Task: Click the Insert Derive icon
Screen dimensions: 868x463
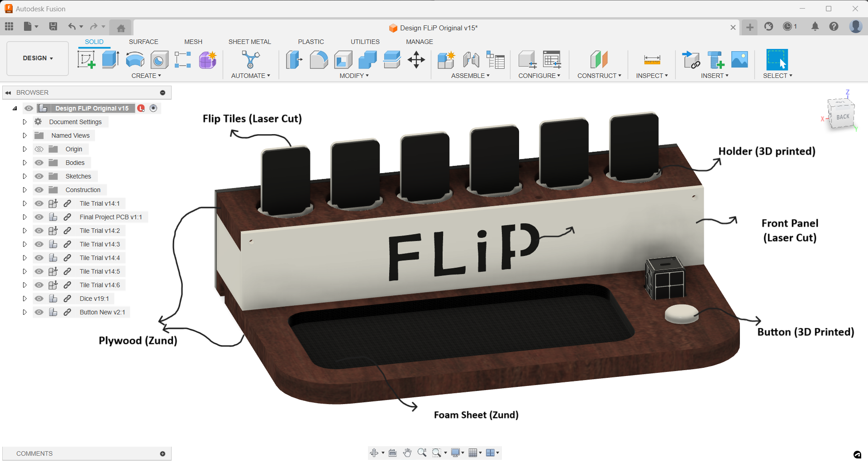Action: (x=691, y=60)
